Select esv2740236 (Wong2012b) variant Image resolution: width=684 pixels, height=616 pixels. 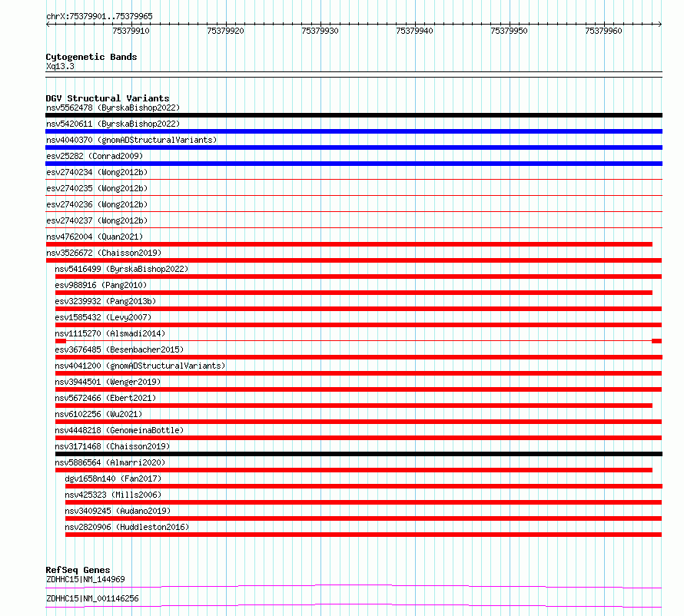(97, 204)
